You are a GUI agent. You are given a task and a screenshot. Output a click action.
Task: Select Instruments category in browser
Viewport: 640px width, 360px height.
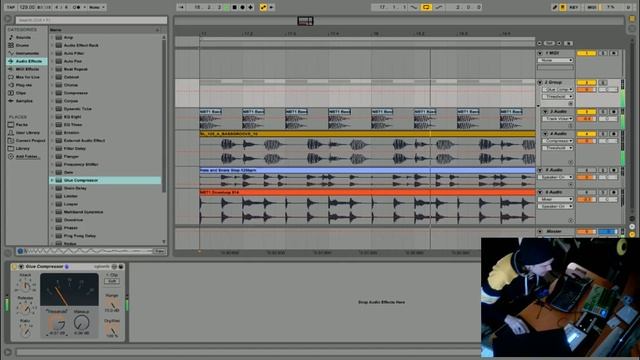27,53
